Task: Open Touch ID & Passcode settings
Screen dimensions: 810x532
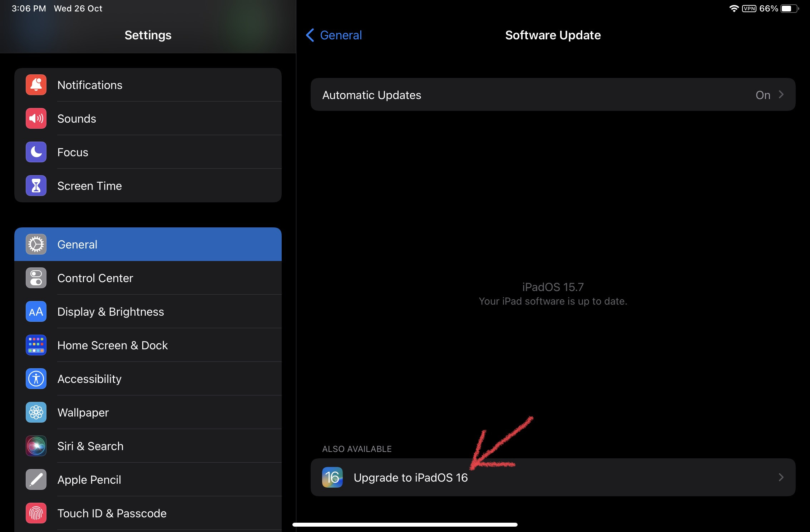Action: [x=148, y=513]
